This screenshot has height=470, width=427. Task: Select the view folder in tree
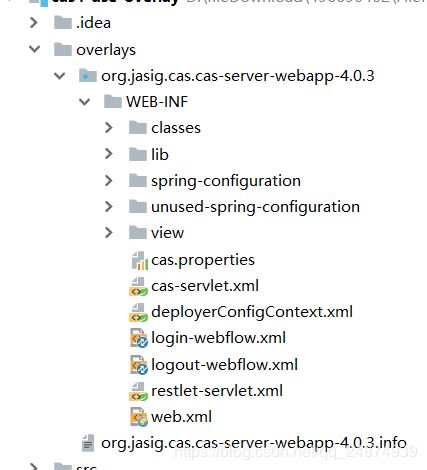[167, 233]
